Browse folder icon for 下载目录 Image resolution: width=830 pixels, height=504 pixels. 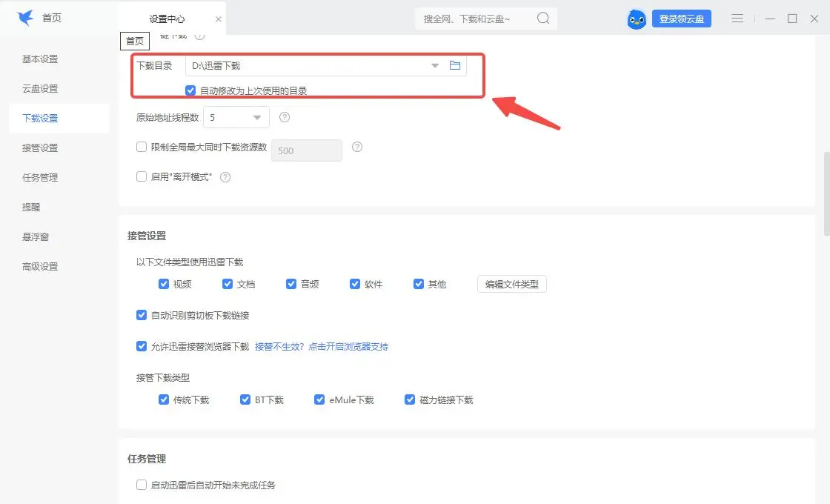pyautogui.click(x=455, y=66)
